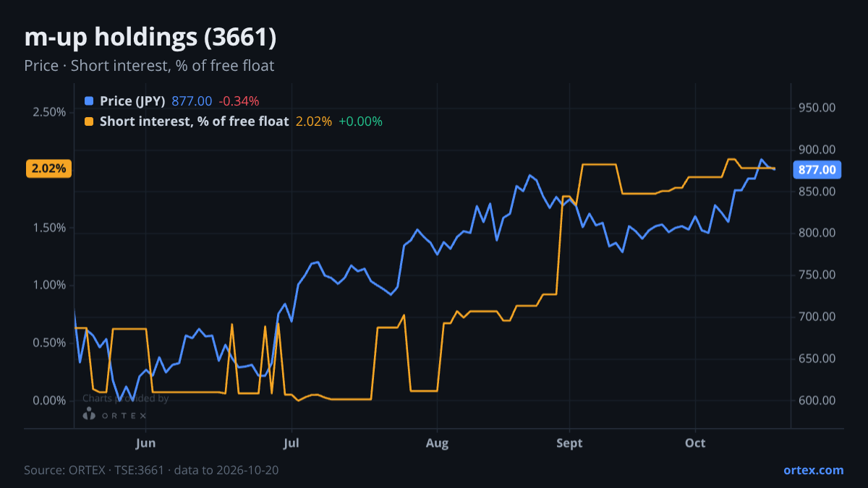Click the 2.02% value in the legend

point(314,121)
